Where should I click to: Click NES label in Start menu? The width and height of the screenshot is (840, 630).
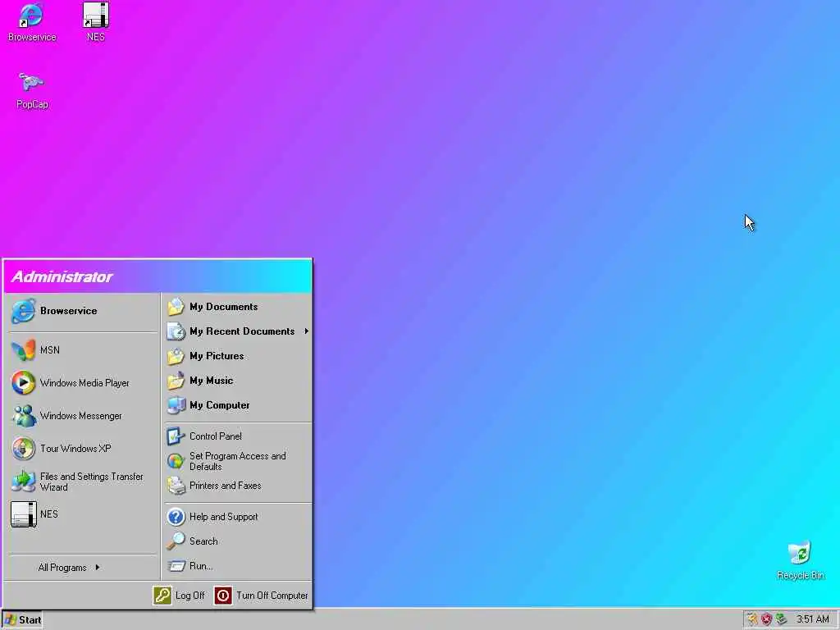[x=48, y=514]
